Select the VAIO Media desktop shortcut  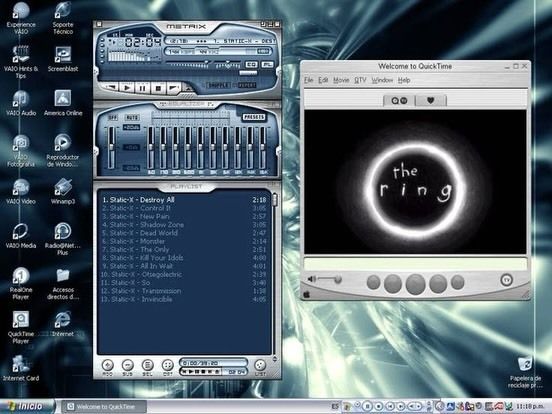click(21, 236)
